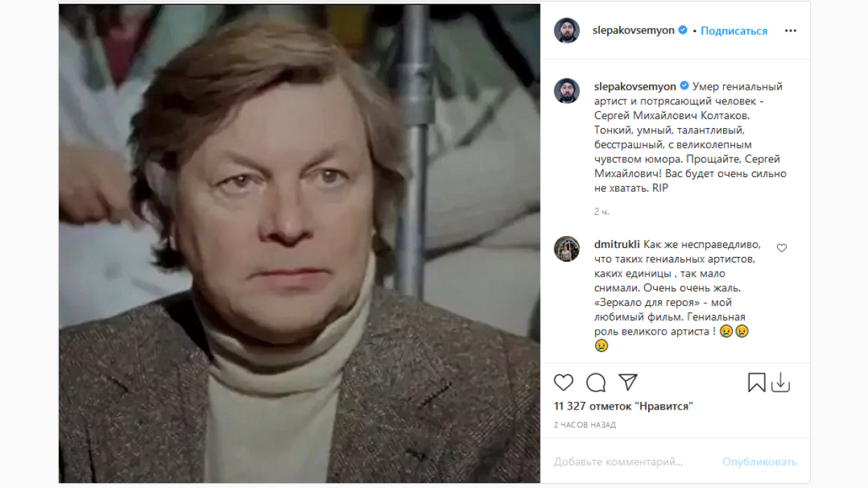Open the comment bubble icon
The width and height of the screenshot is (868, 488).
[596, 382]
